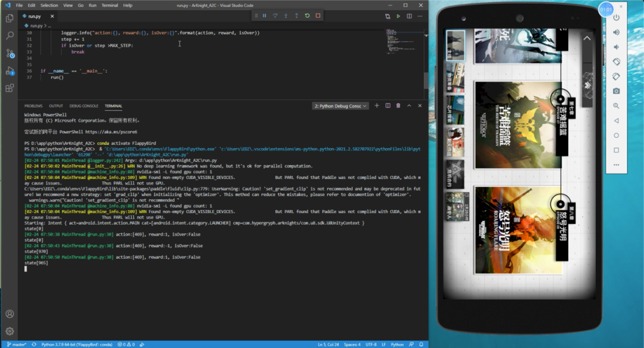Select the run.py editor tab
Screen dimensions: 644x348
coord(35,17)
